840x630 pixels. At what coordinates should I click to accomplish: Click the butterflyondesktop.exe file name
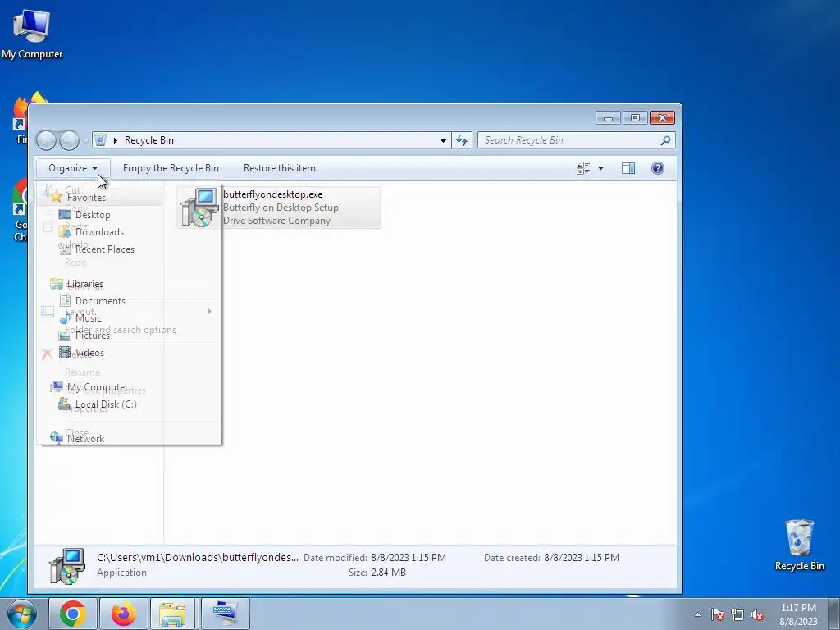[x=272, y=194]
